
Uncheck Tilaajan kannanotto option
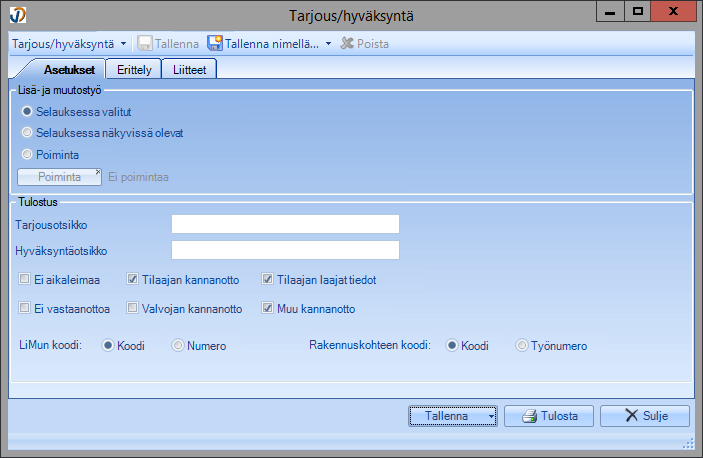(x=133, y=280)
